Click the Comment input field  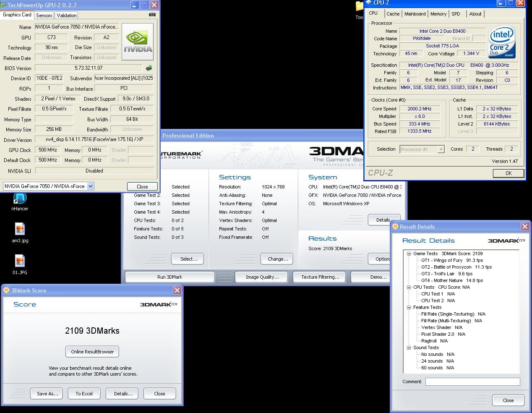(472, 382)
